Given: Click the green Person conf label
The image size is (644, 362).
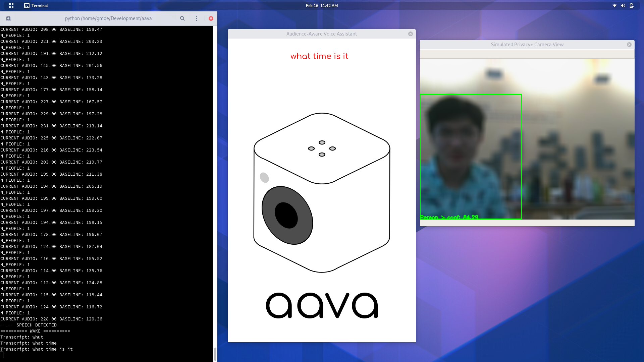Looking at the screenshot, I should pos(449,217).
